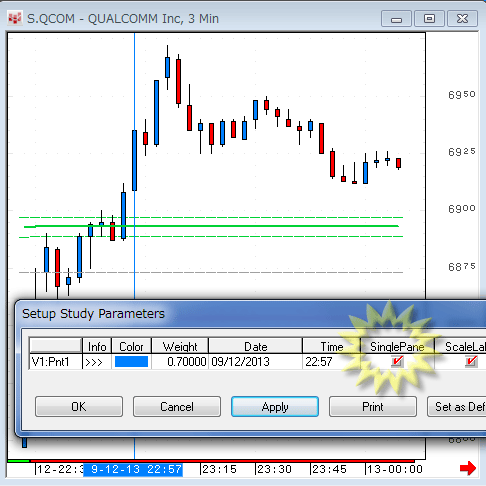The width and height of the screenshot is (486, 486).
Task: Click the 23:45 time axis label
Action: [x=329, y=469]
